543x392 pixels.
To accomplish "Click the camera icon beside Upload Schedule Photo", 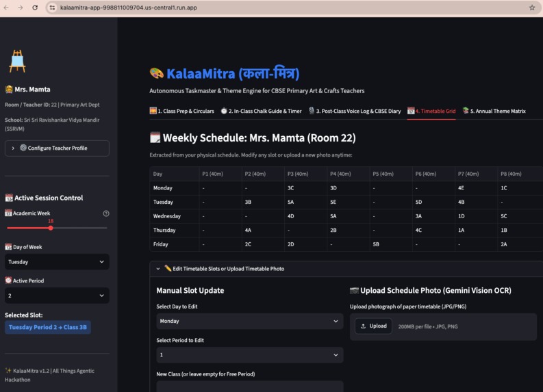I will point(354,291).
